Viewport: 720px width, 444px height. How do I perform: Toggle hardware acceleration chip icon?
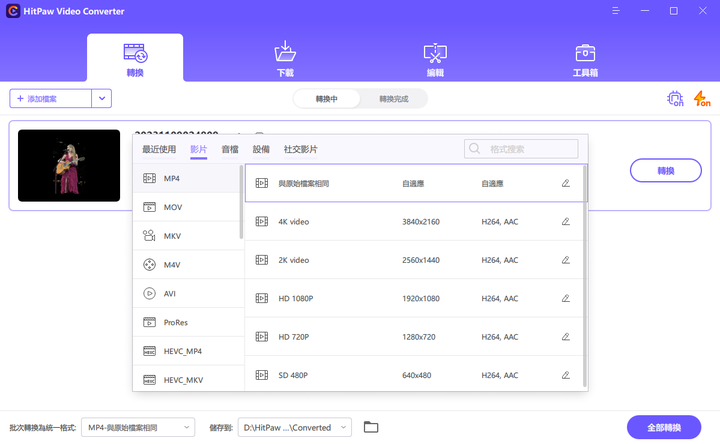coord(675,98)
